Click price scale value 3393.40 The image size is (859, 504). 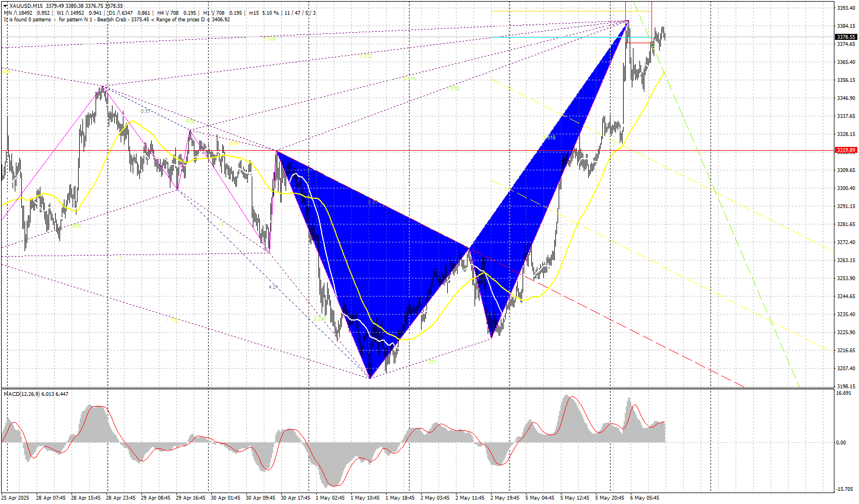click(x=846, y=8)
